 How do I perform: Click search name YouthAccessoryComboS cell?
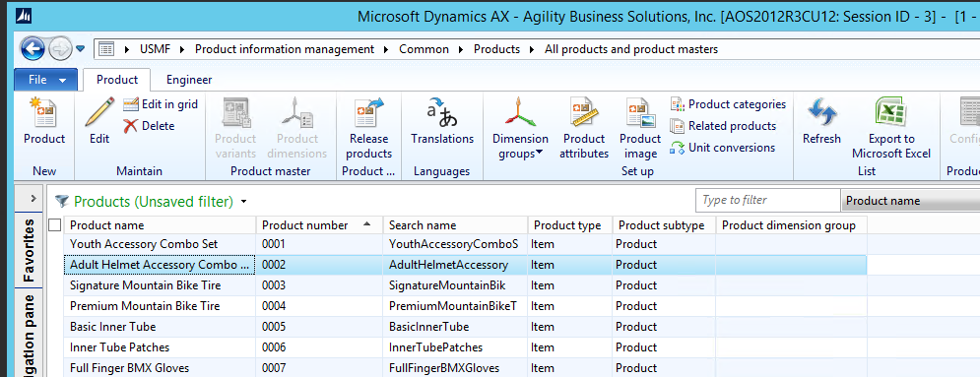click(x=456, y=244)
